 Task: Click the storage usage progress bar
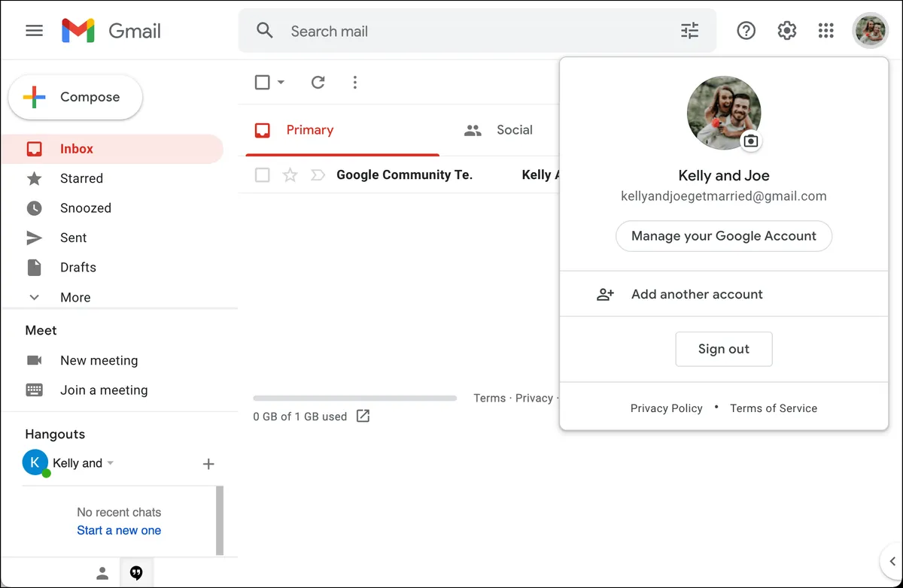[x=354, y=399]
